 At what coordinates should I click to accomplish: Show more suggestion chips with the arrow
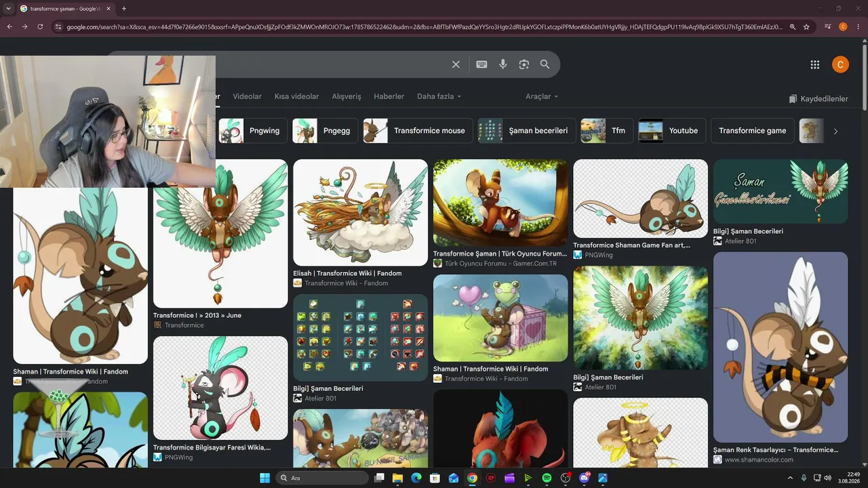pyautogui.click(x=835, y=131)
